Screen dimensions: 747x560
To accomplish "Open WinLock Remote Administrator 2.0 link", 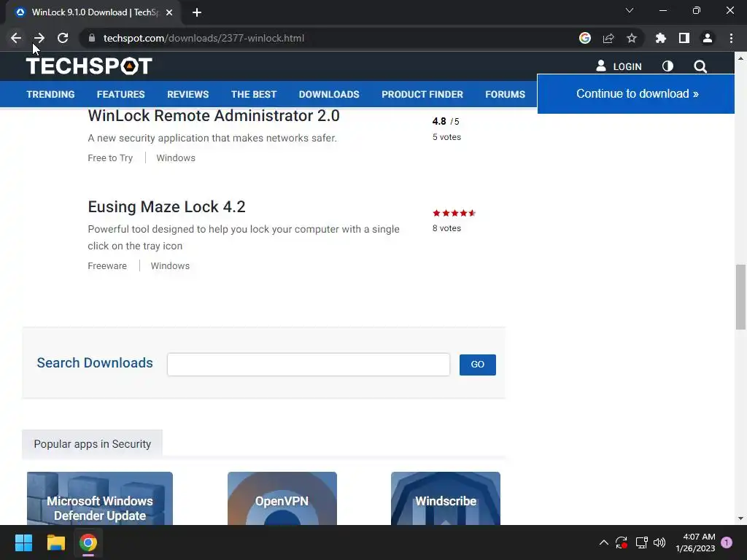I will (x=214, y=116).
